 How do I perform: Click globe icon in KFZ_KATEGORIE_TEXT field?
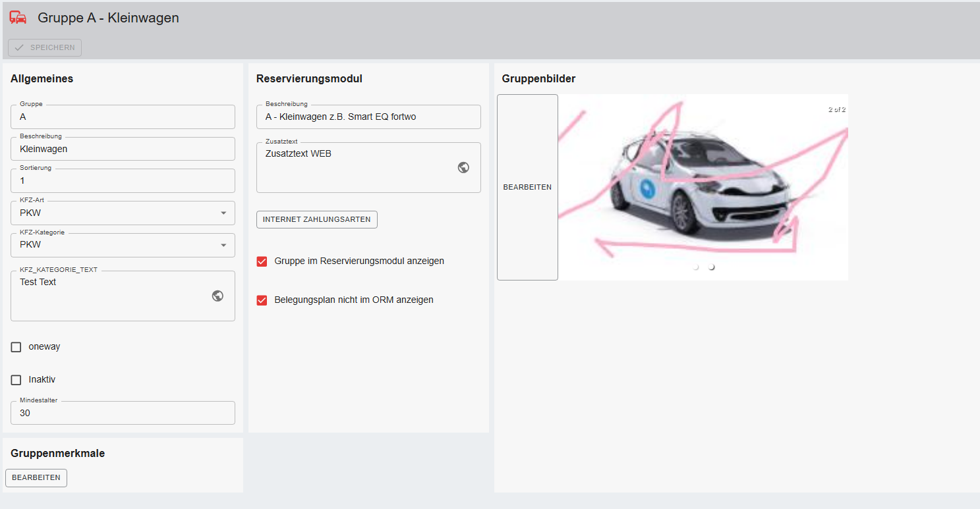tap(217, 296)
